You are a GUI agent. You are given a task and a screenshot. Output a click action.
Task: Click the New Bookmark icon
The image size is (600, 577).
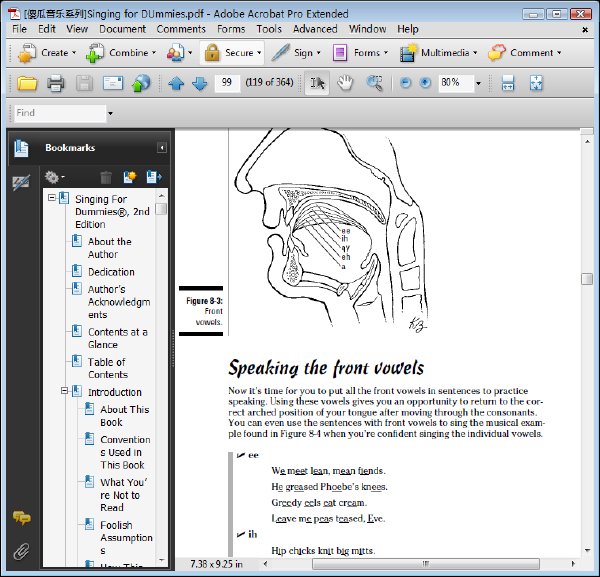point(130,177)
